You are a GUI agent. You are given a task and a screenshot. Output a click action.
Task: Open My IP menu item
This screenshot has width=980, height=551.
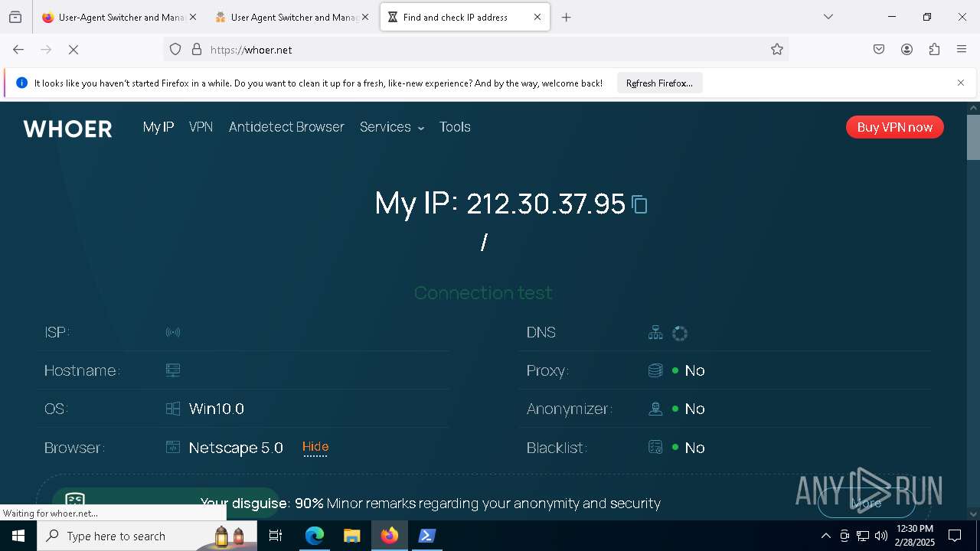pyautogui.click(x=158, y=127)
